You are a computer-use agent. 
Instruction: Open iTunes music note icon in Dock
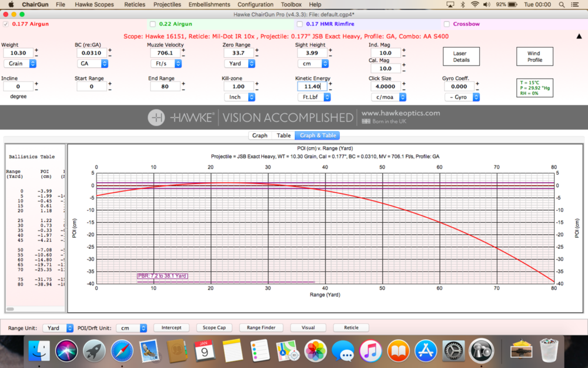[370, 351]
